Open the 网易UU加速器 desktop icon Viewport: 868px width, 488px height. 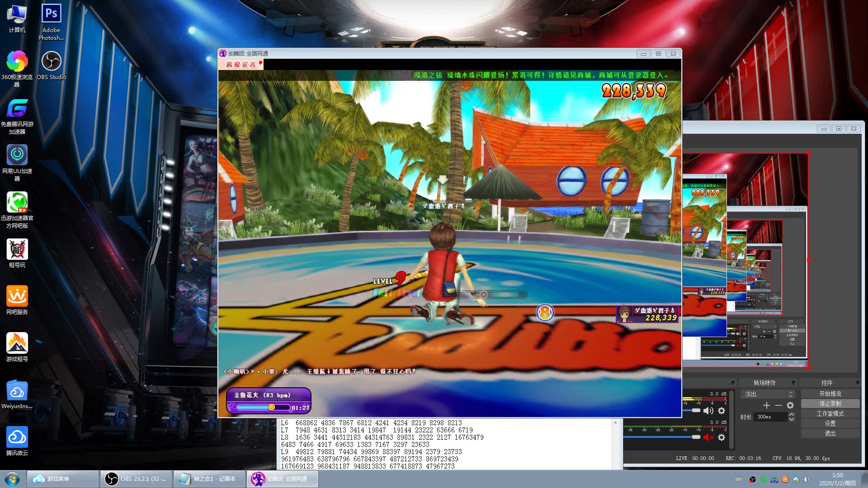(17, 163)
